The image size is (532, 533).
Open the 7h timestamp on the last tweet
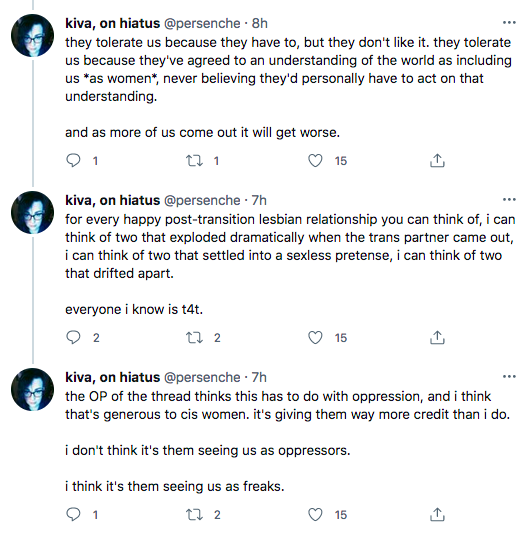(259, 377)
